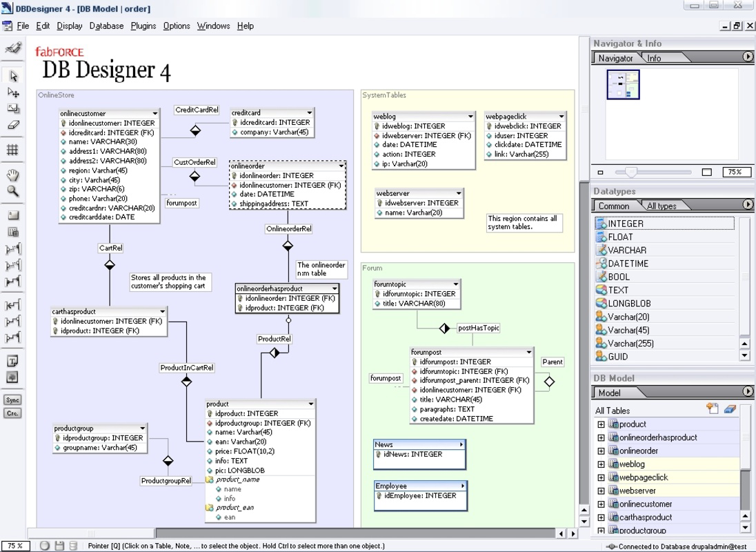Click the 75 % zoom box in status bar

tap(15, 546)
